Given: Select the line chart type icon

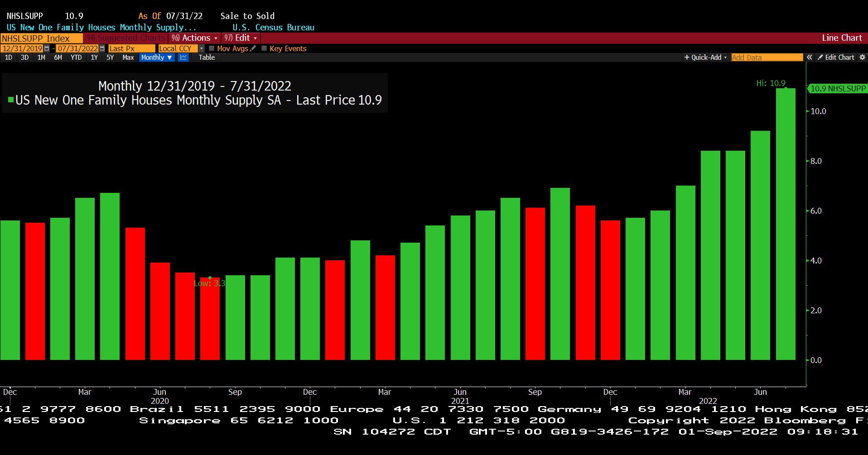Looking at the screenshot, I should [x=183, y=57].
